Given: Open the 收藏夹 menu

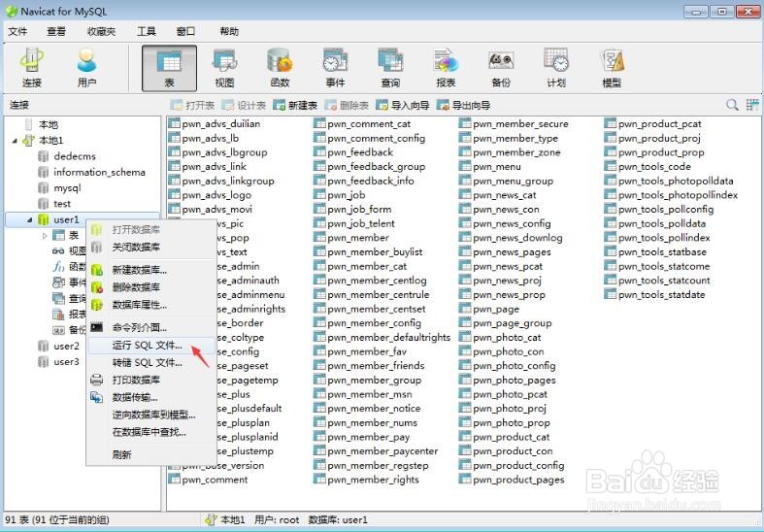Looking at the screenshot, I should pyautogui.click(x=101, y=32).
